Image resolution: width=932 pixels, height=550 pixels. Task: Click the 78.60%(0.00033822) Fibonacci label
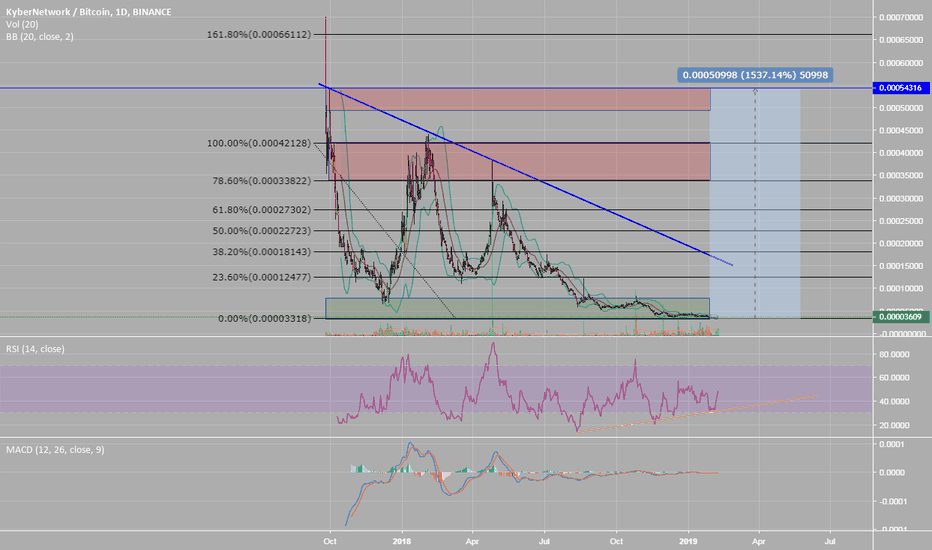click(262, 181)
